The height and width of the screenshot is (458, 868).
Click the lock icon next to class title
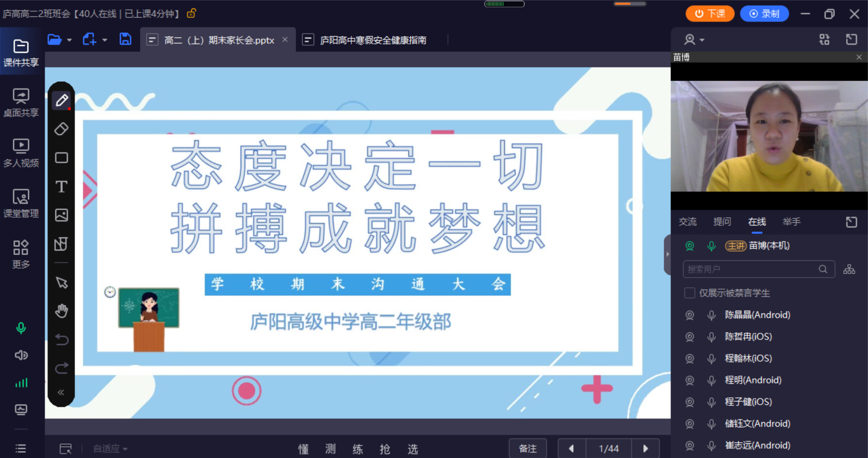(x=191, y=13)
